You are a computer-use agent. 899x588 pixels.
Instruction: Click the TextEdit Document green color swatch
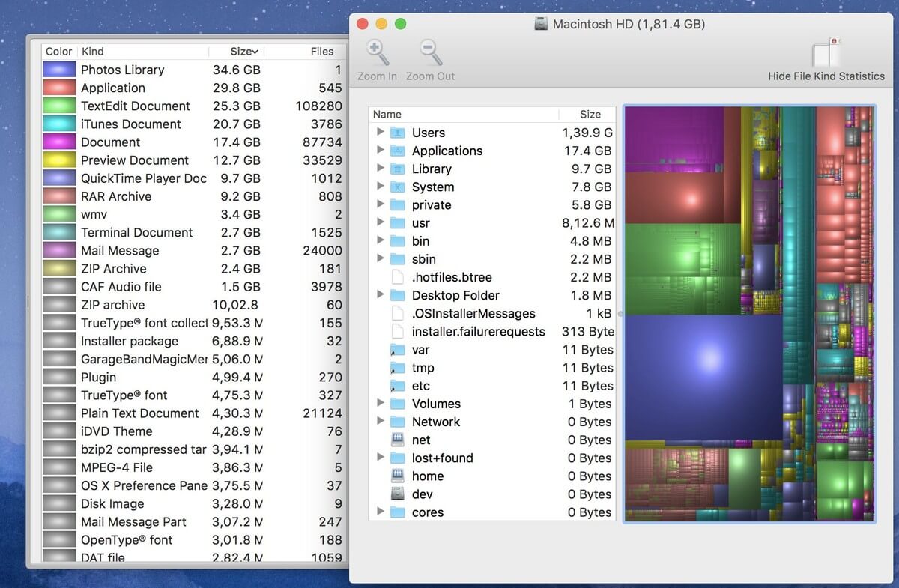click(x=60, y=106)
